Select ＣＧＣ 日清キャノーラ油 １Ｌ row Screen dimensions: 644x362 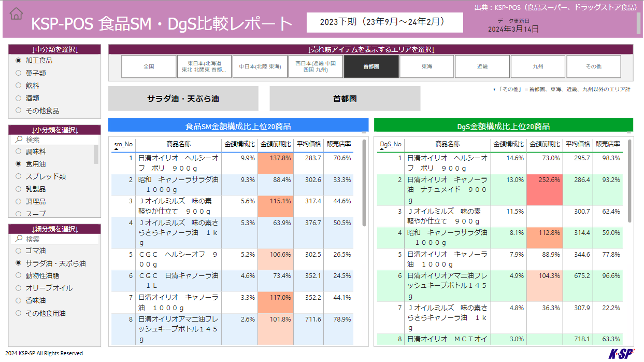point(232,281)
